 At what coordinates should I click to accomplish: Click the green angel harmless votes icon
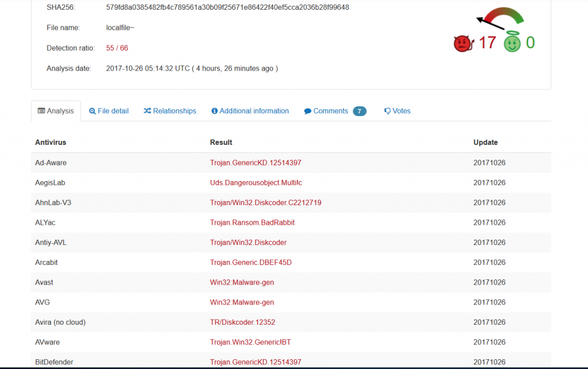coord(512,41)
